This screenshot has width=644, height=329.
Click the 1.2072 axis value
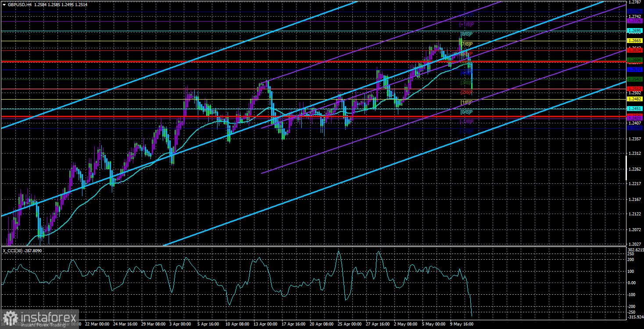pos(635,230)
